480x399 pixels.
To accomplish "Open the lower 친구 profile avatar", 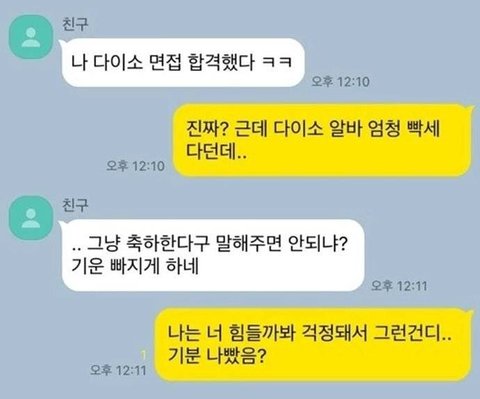I will (x=31, y=218).
